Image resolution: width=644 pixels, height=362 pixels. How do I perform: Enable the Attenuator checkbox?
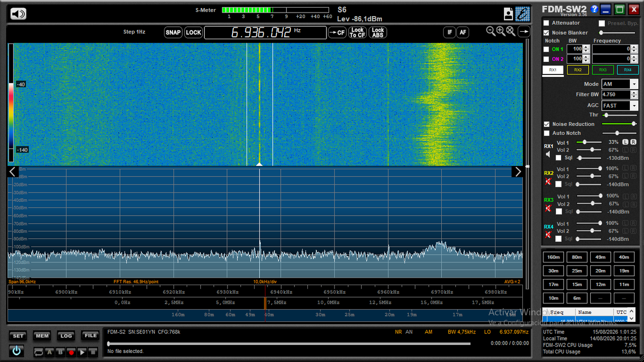click(x=546, y=23)
